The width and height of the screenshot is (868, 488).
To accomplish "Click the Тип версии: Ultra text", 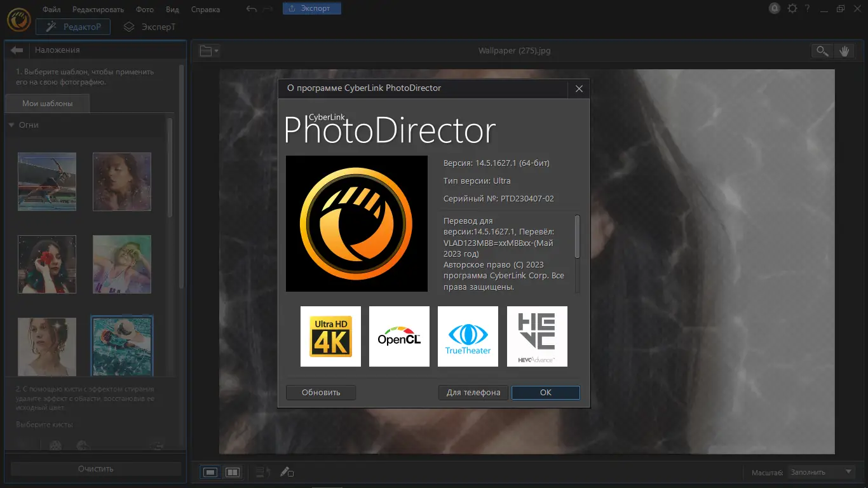I will pos(477,181).
